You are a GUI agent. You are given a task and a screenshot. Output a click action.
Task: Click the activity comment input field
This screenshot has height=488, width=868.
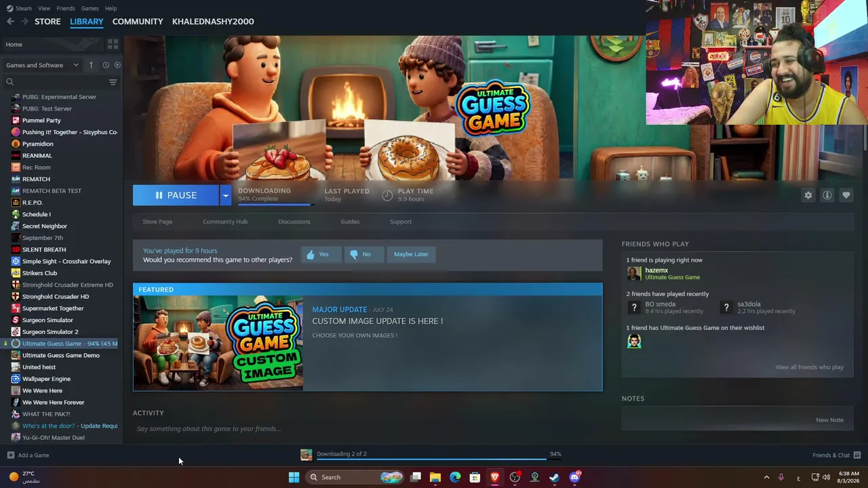[368, 428]
